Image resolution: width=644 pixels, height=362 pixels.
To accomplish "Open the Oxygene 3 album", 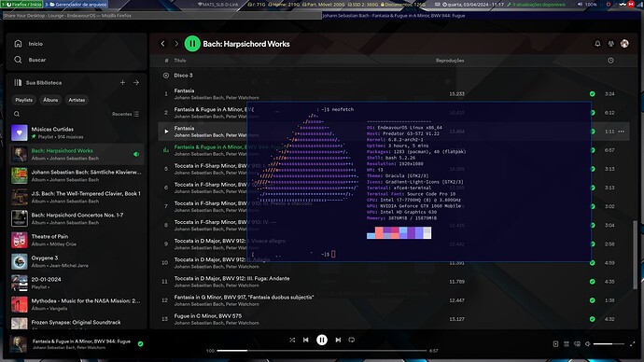I will pyautogui.click(x=77, y=261).
